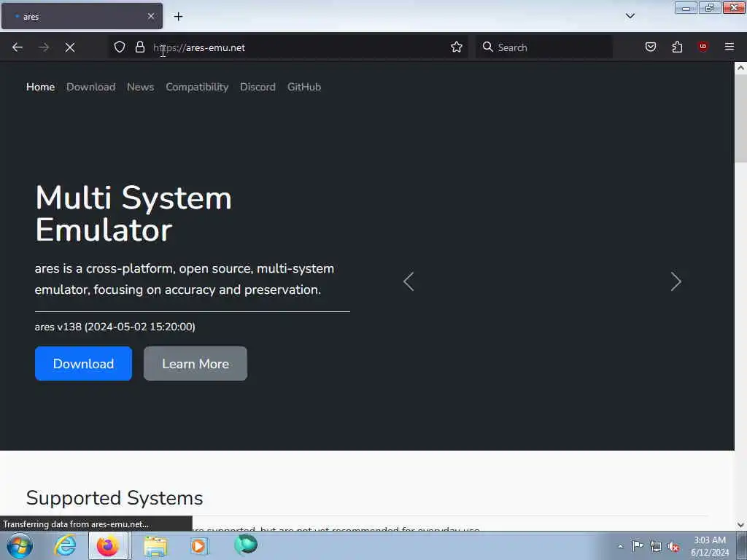Bookmark this page with the star icon
747x560 pixels.
click(457, 47)
